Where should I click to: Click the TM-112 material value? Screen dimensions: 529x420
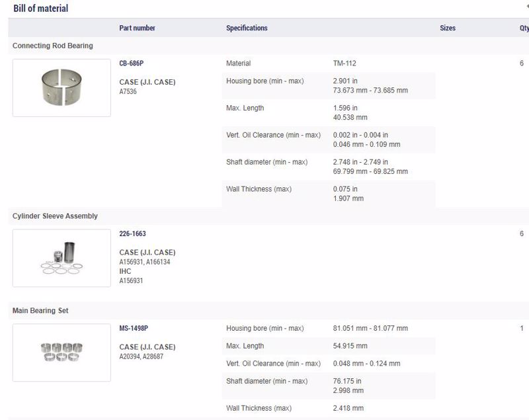[x=345, y=63]
